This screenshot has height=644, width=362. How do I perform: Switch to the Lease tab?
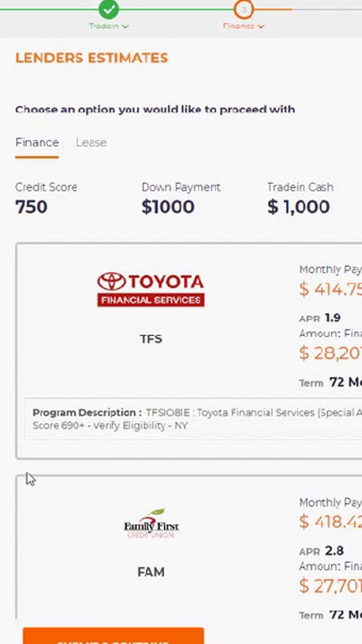(x=91, y=142)
